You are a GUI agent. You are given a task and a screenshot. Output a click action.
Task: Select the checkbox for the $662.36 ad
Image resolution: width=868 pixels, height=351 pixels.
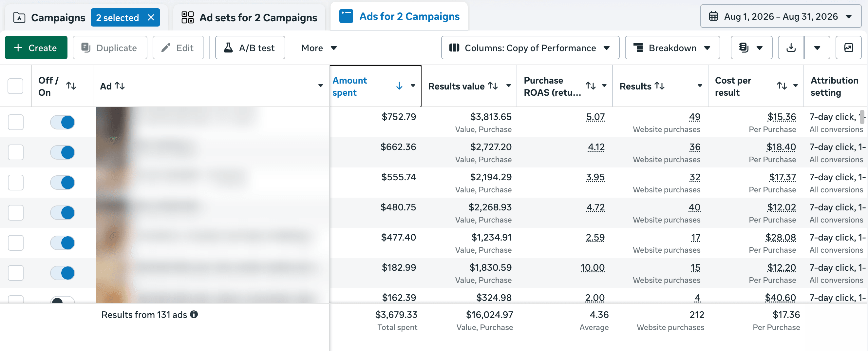click(15, 152)
